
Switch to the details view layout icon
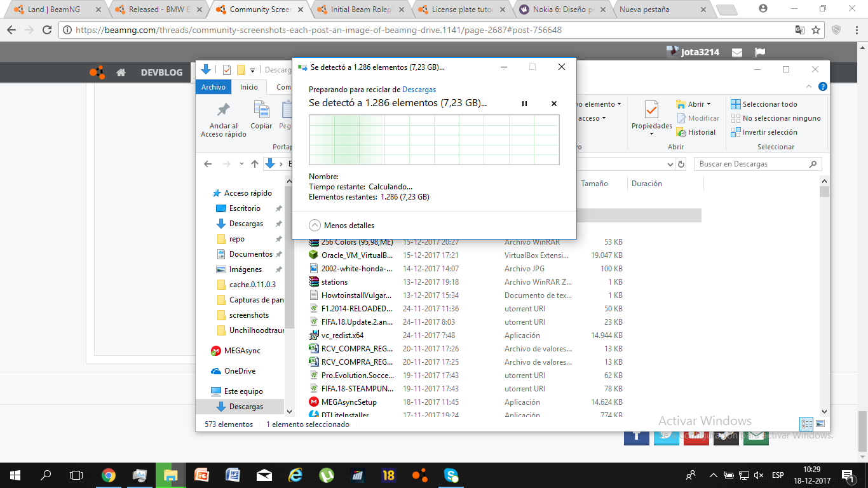point(806,424)
